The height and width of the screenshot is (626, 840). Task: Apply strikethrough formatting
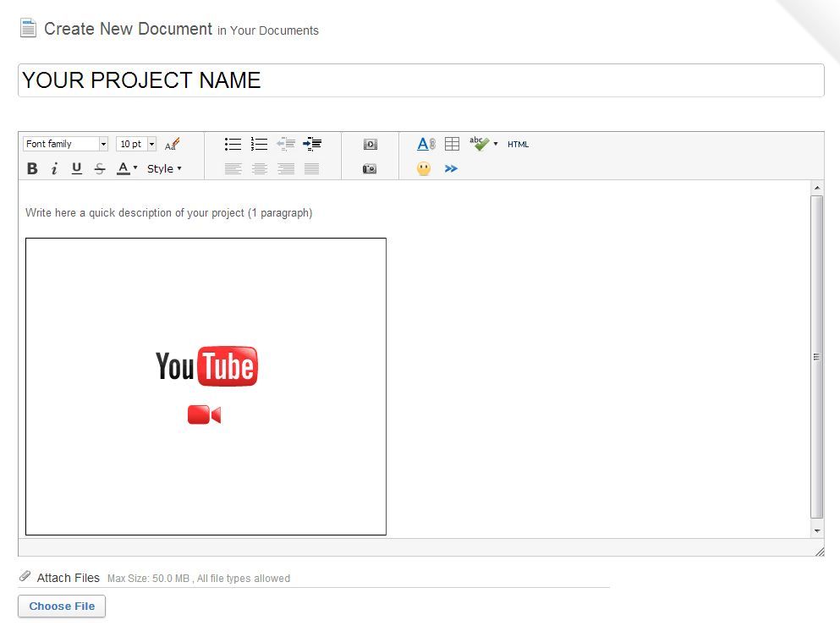coord(100,169)
